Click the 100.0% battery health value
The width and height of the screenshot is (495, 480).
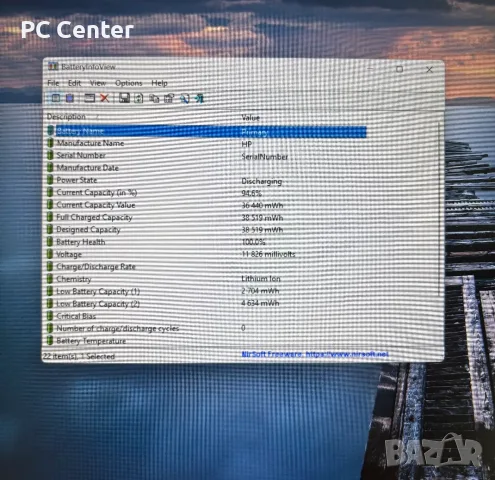(x=253, y=242)
